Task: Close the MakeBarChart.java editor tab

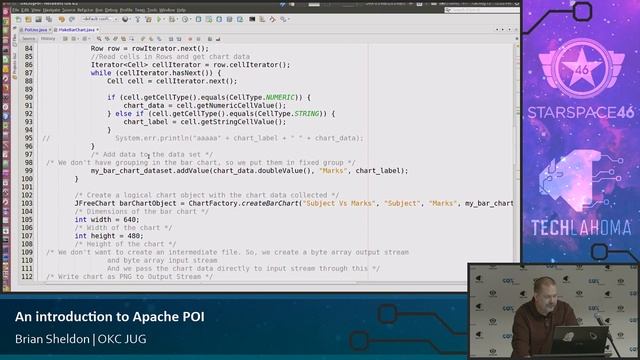Action: (x=98, y=30)
